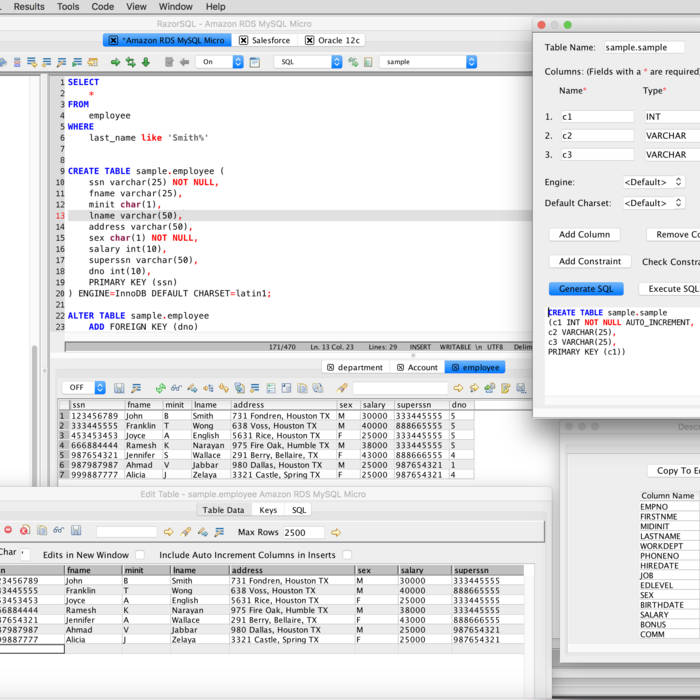700x700 pixels.
Task: Switch to the Oracle 12c connection tab
Action: coord(332,40)
